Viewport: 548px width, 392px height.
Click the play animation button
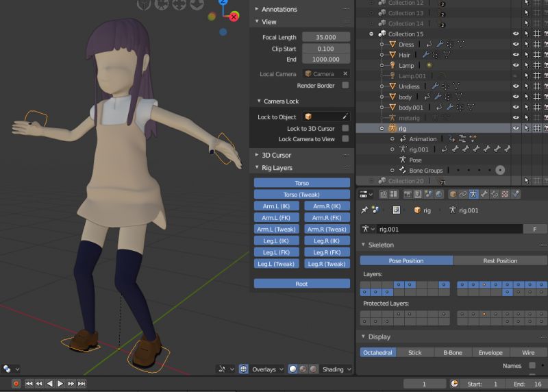[x=60, y=384]
